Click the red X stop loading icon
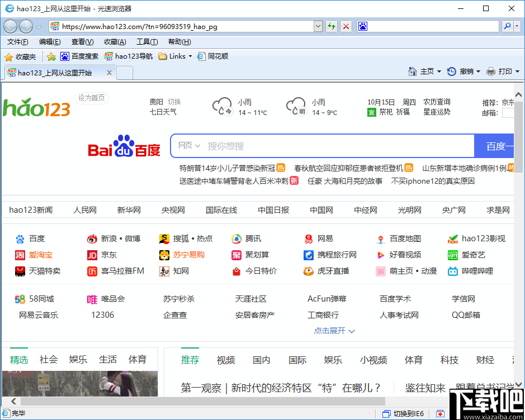Image resolution: width=525 pixels, height=420 pixels. [x=346, y=26]
